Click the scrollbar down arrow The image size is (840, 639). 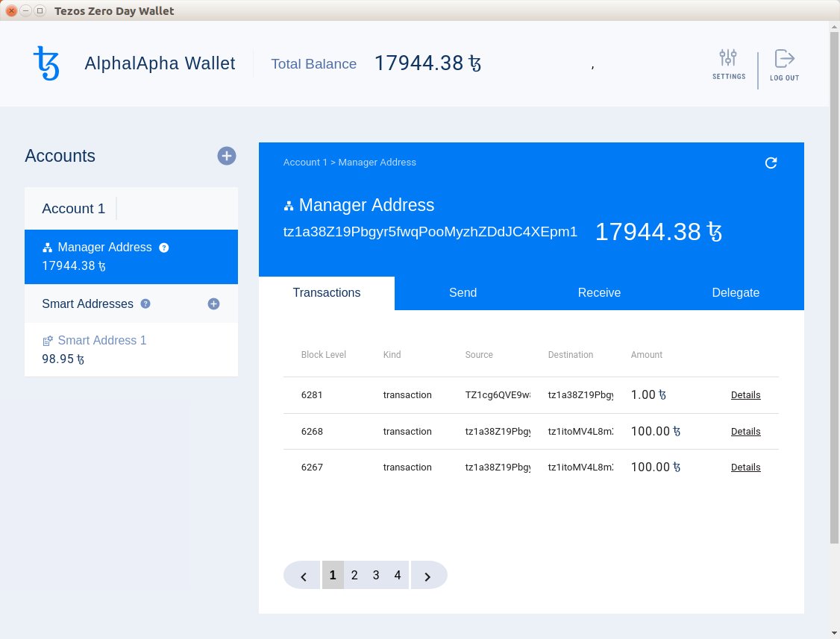tap(834, 633)
